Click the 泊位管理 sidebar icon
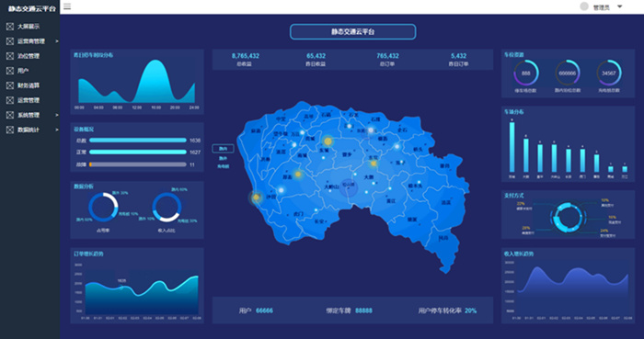Image resolution: width=644 pixels, height=339 pixels. point(10,56)
